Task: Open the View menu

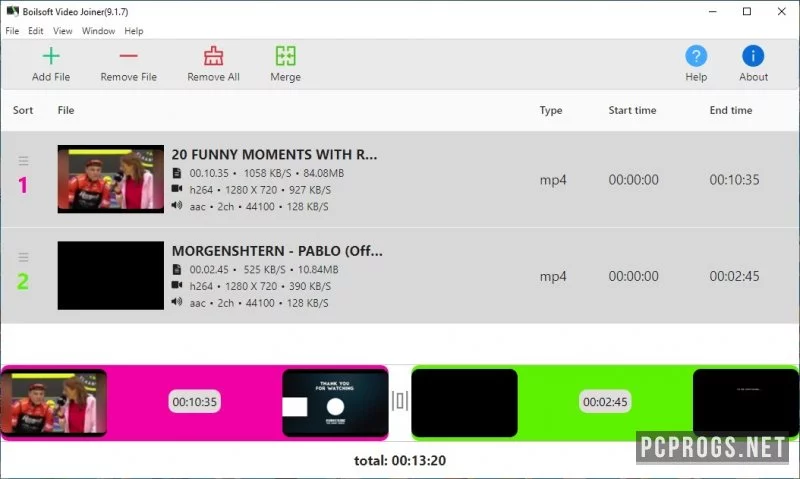Action: 63,31
